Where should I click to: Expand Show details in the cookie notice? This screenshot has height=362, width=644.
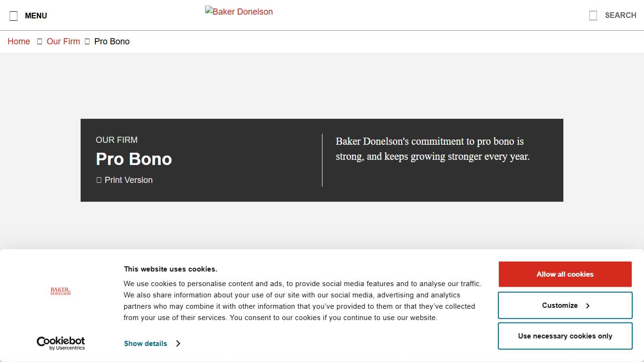pos(145,343)
